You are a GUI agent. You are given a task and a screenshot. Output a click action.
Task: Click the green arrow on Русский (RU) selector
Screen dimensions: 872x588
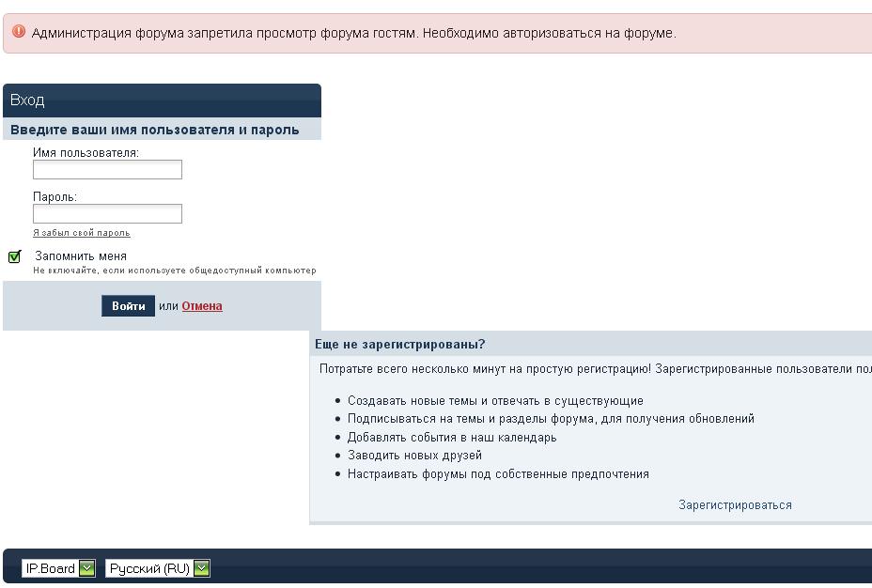point(201,568)
